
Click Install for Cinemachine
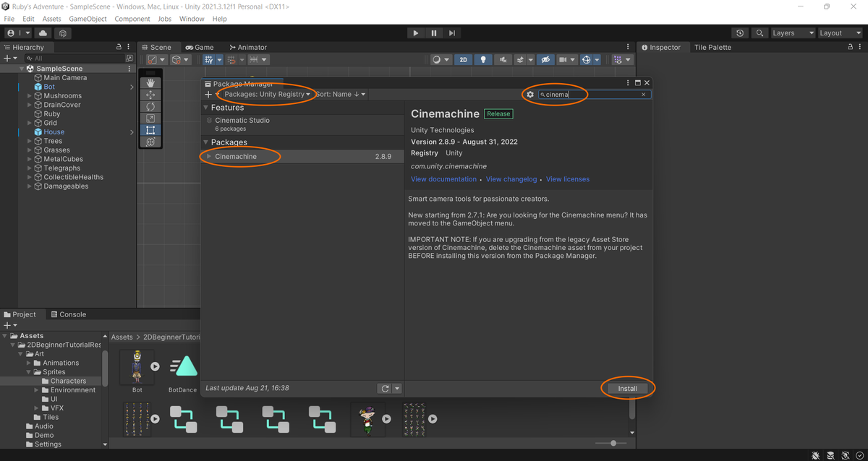pyautogui.click(x=628, y=389)
